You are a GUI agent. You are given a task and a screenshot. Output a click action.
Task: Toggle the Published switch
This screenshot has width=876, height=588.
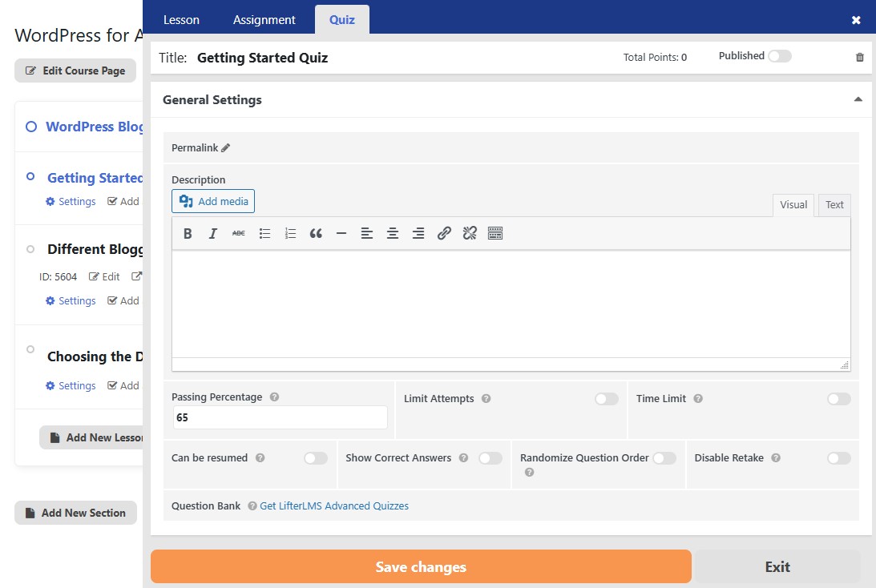pos(780,56)
